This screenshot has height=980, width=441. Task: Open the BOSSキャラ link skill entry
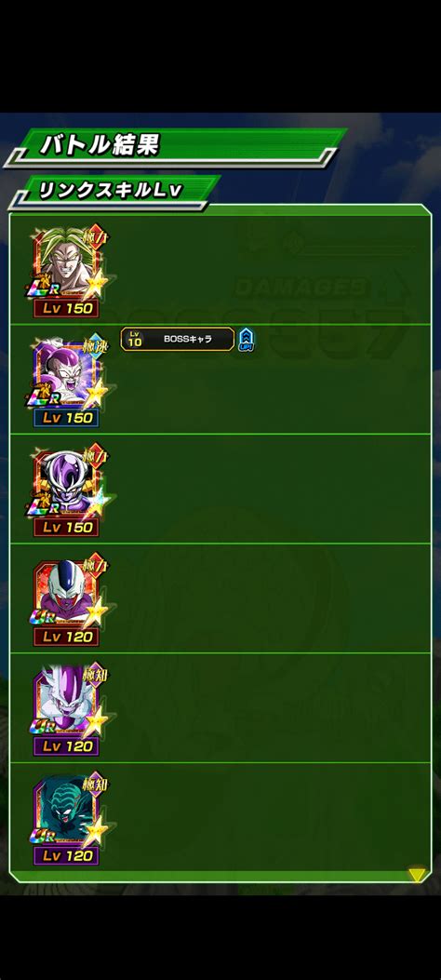[178, 340]
